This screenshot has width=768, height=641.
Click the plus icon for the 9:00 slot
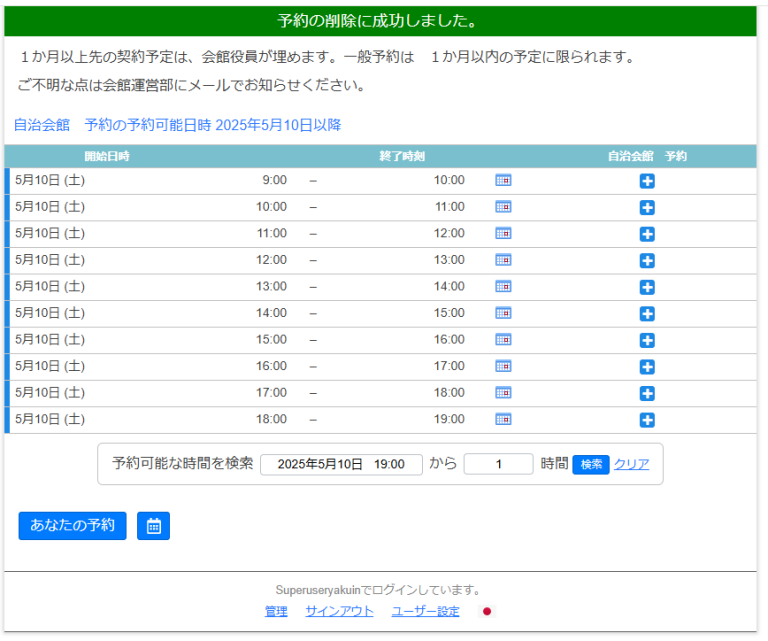click(647, 181)
